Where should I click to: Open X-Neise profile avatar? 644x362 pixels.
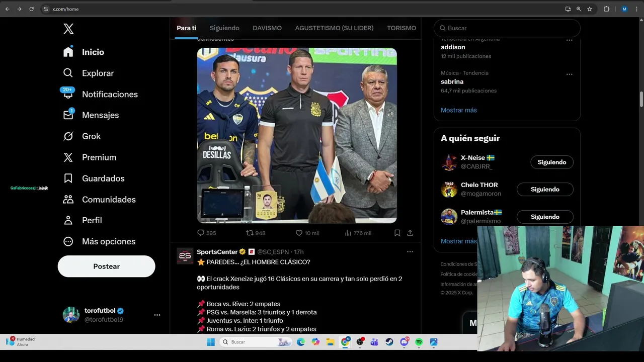click(449, 162)
